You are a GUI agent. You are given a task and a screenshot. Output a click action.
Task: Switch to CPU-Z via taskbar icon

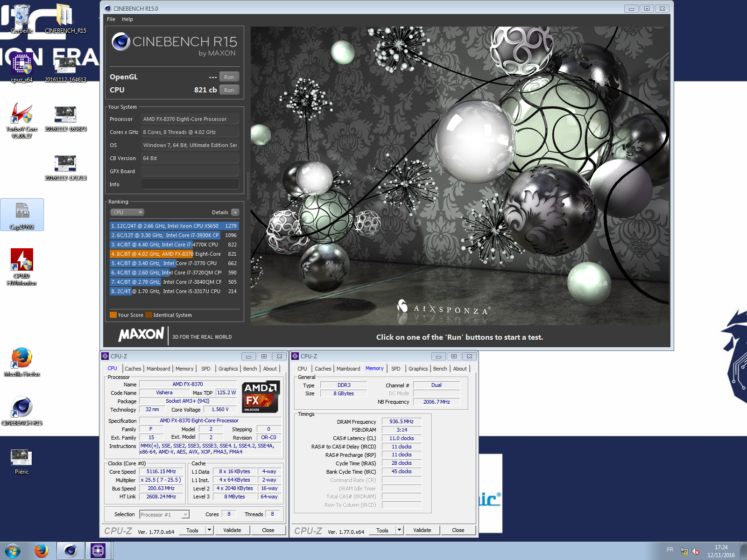tap(98, 551)
